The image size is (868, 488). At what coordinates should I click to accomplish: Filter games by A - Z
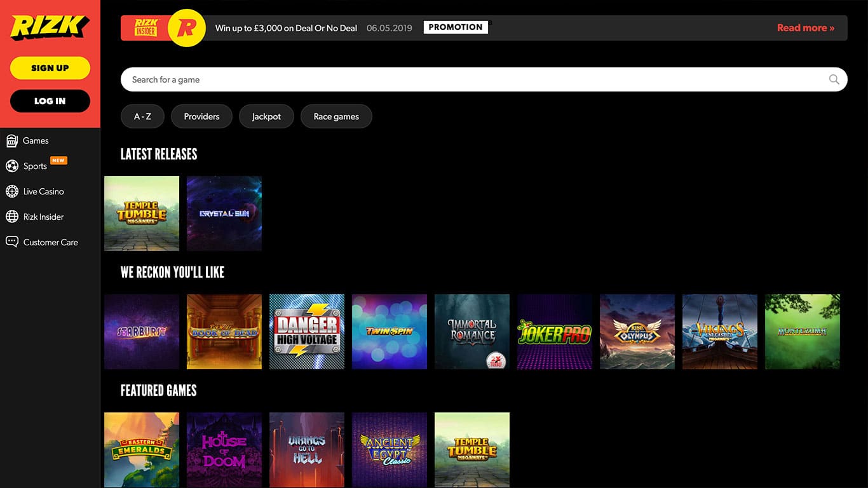[142, 116]
